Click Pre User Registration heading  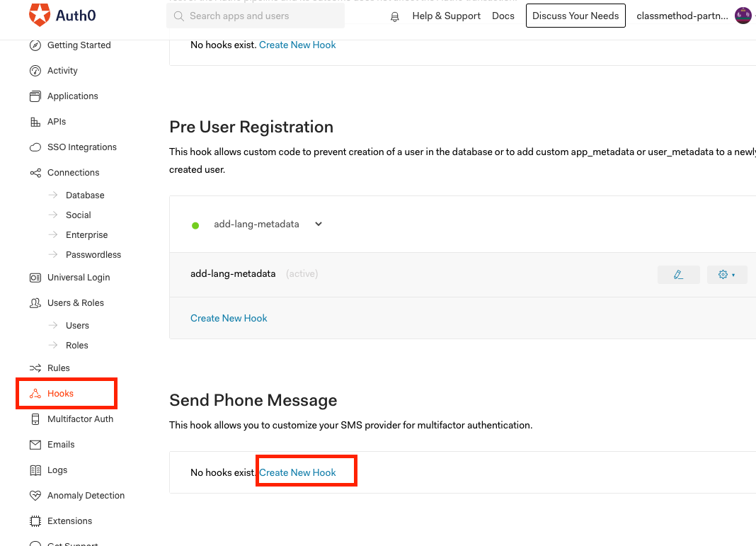[x=251, y=127]
